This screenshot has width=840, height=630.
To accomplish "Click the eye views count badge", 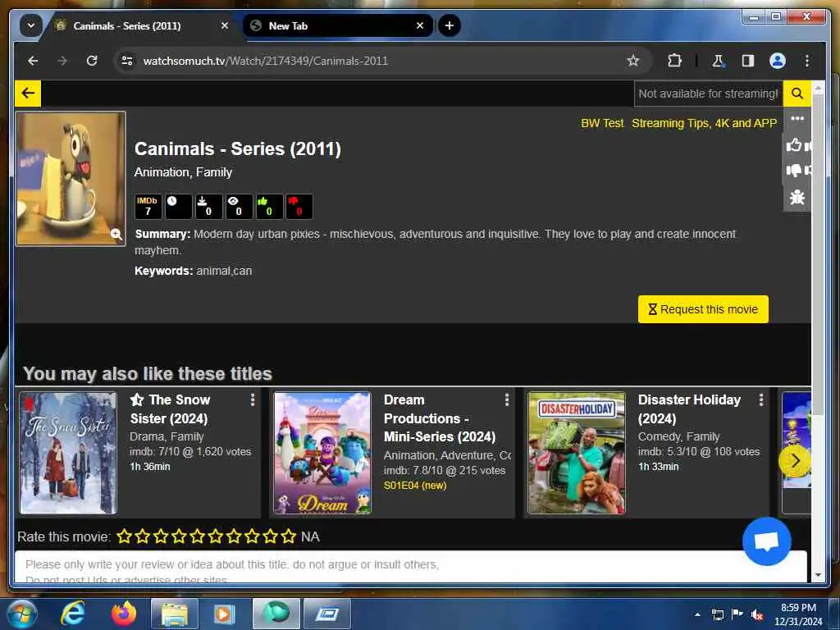I will coord(239,206).
